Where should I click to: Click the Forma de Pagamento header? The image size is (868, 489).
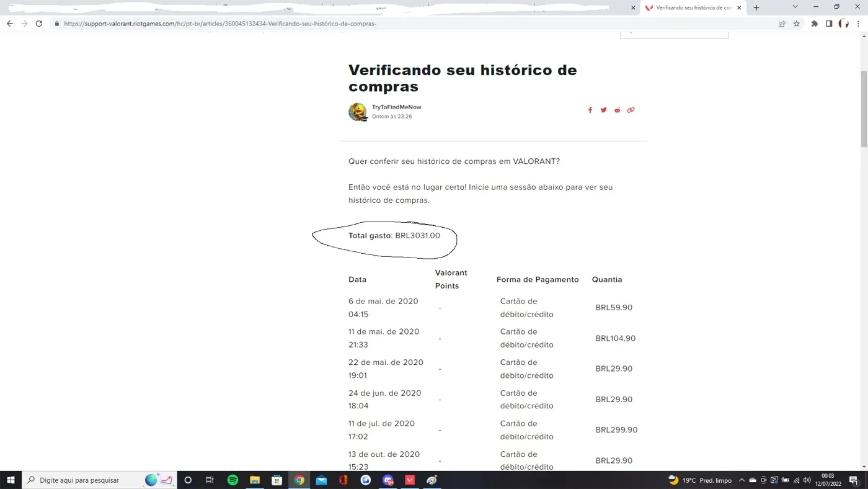538,279
